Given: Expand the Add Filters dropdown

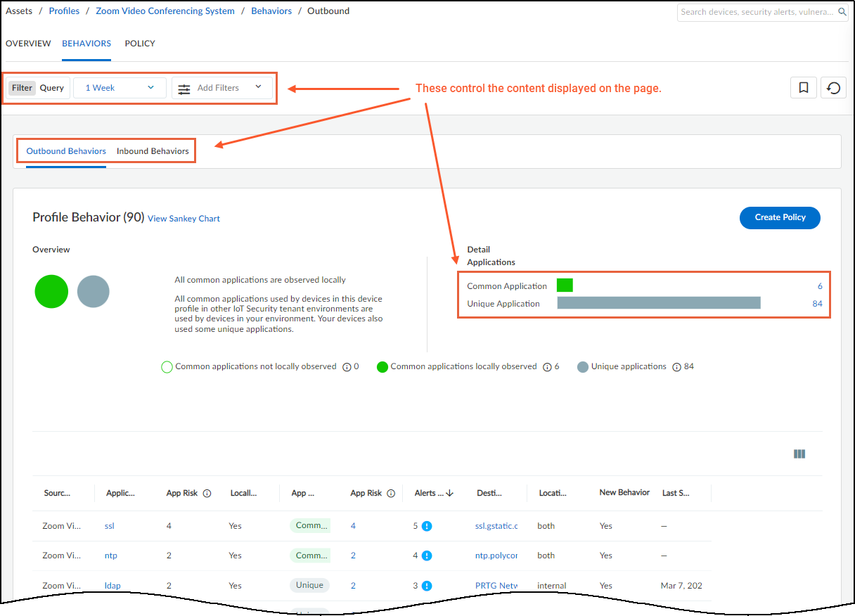Looking at the screenshot, I should click(221, 88).
